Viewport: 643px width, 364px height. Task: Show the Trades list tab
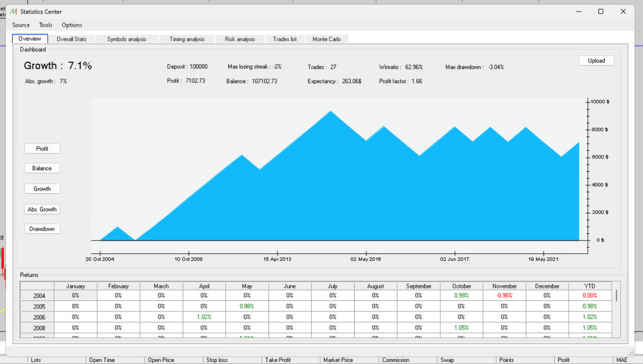[x=285, y=39]
